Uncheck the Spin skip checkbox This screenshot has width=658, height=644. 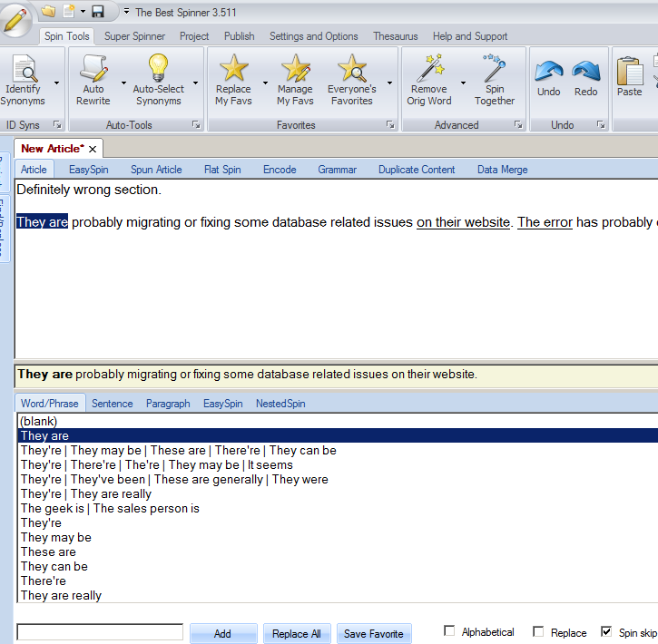coord(606,631)
